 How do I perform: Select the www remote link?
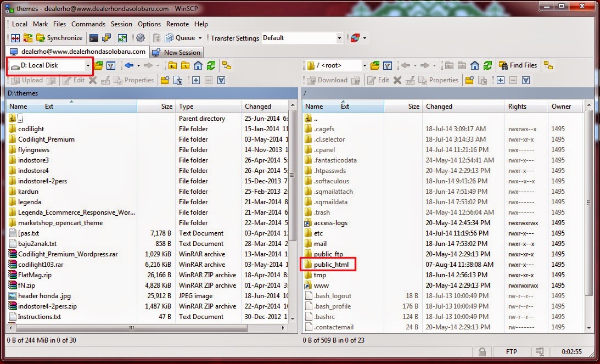pos(321,285)
